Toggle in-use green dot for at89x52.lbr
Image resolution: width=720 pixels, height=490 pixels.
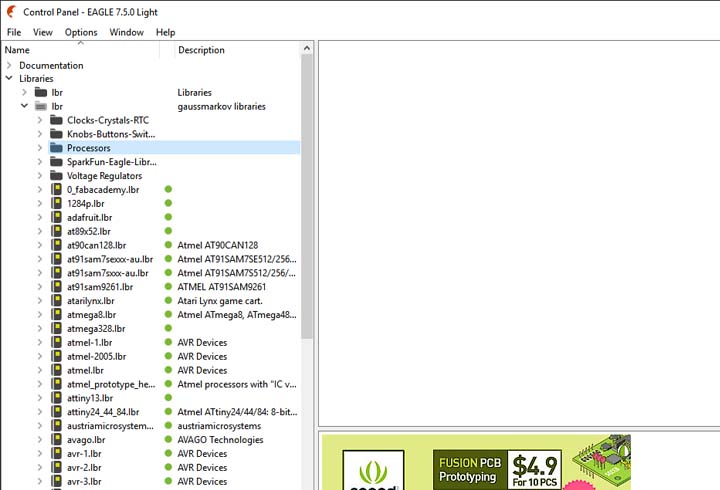169,231
